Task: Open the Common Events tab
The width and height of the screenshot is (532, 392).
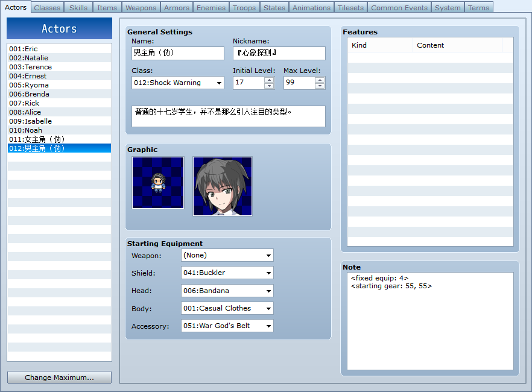Action: (x=399, y=7)
